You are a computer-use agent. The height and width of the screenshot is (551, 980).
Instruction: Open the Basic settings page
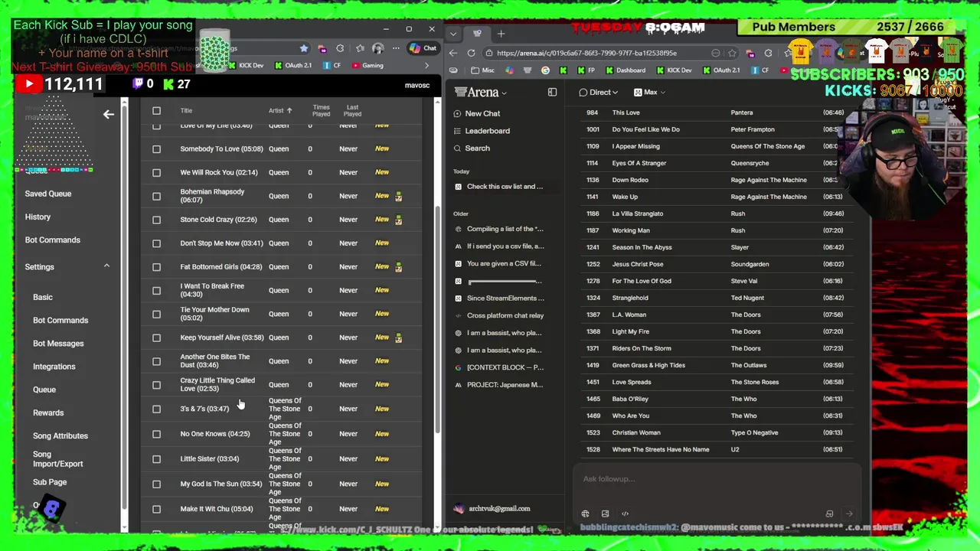[x=43, y=298]
